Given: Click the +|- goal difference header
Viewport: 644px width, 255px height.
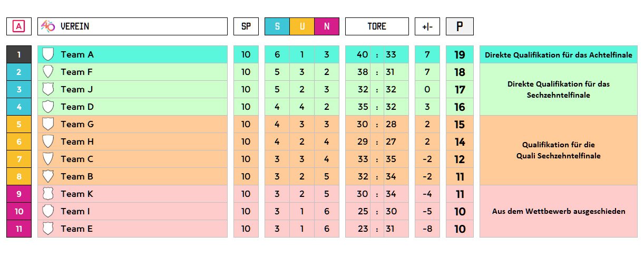Looking at the screenshot, I should (427, 26).
